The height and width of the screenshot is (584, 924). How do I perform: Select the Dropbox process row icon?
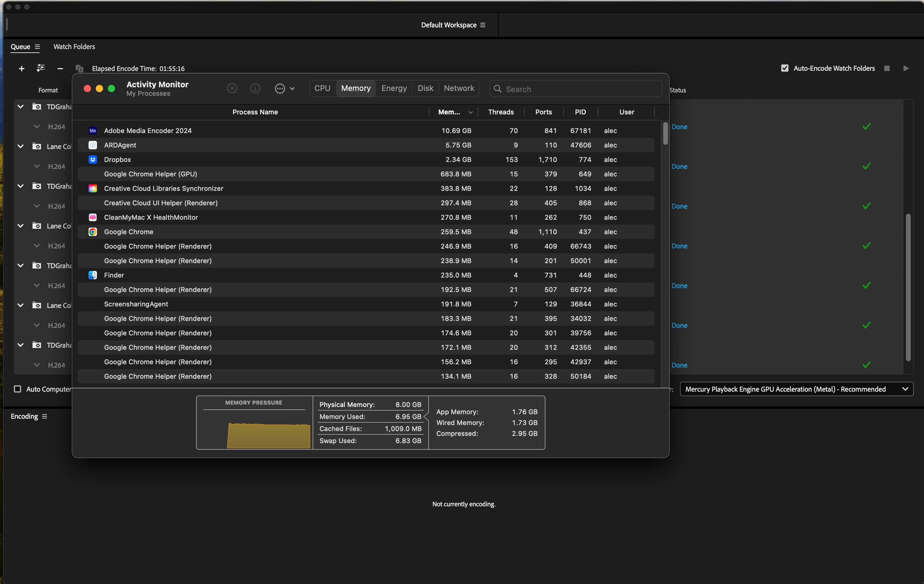click(x=92, y=160)
